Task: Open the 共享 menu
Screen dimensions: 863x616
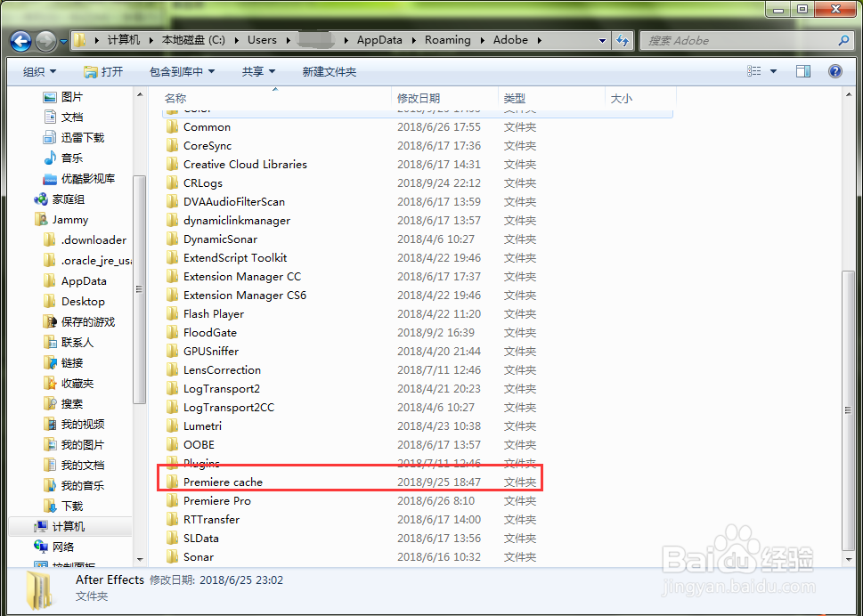Action: click(258, 71)
